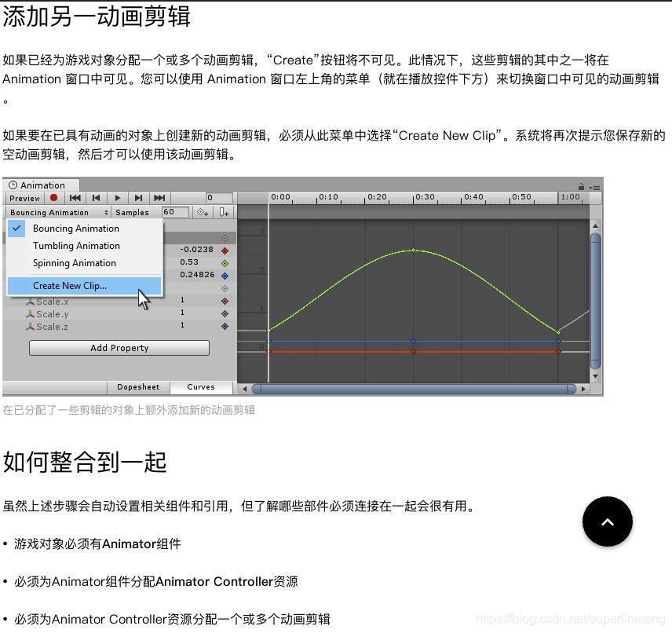Image resolution: width=672 pixels, height=633 pixels.
Task: Click the record button in Animation window
Action: click(x=53, y=198)
